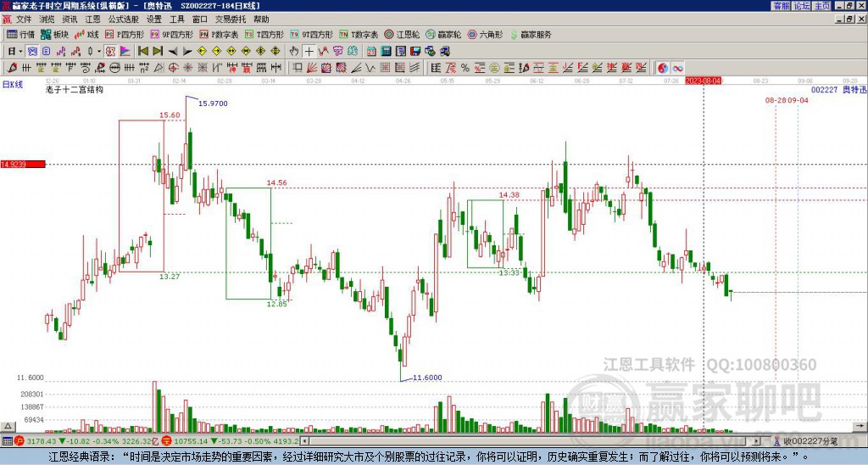Image resolution: width=868 pixels, height=465 pixels.
Task: Expand the bottom-left up-triangle panel button
Action: coord(7,426)
